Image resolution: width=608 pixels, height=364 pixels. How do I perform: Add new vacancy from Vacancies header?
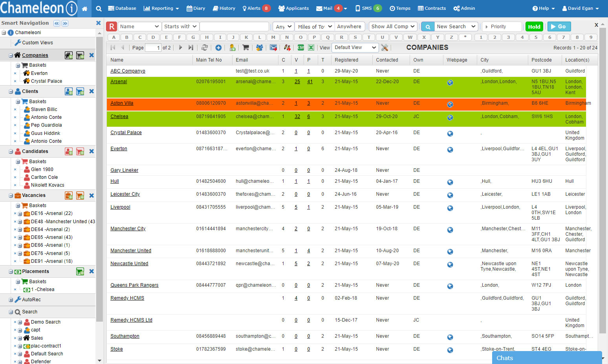(69, 195)
